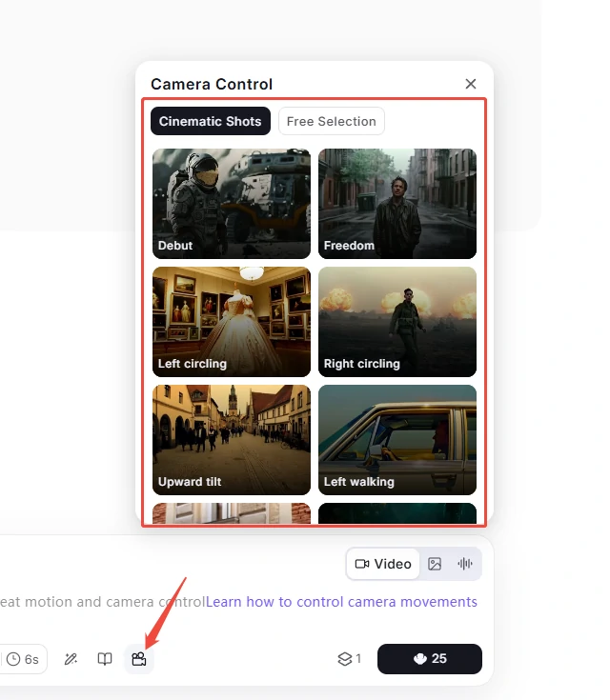The width and height of the screenshot is (610, 700).
Task: Choose the Left circling shot
Action: 232,322
